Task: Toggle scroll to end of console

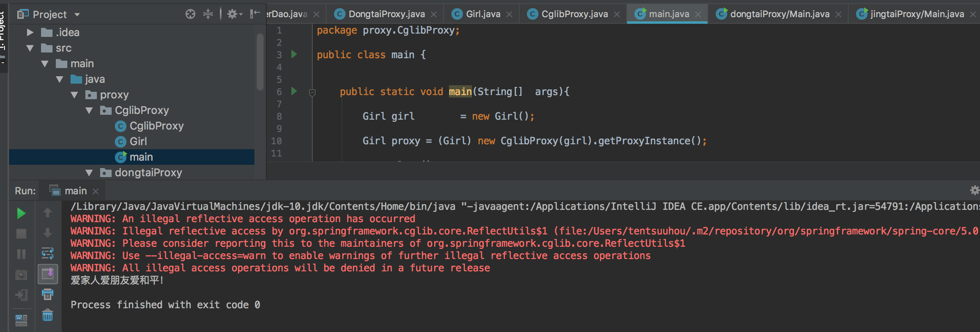Action: [x=48, y=274]
